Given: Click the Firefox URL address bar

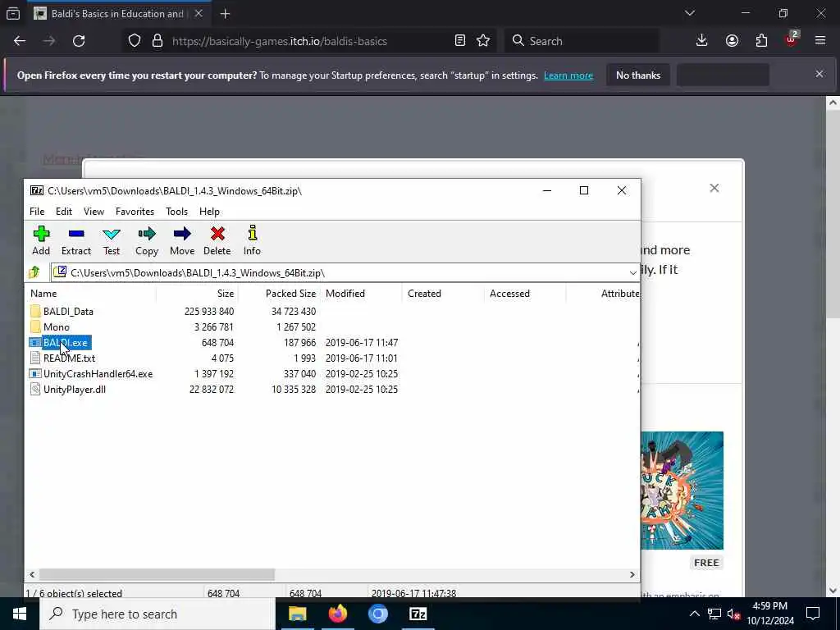Looking at the screenshot, I should (x=309, y=41).
